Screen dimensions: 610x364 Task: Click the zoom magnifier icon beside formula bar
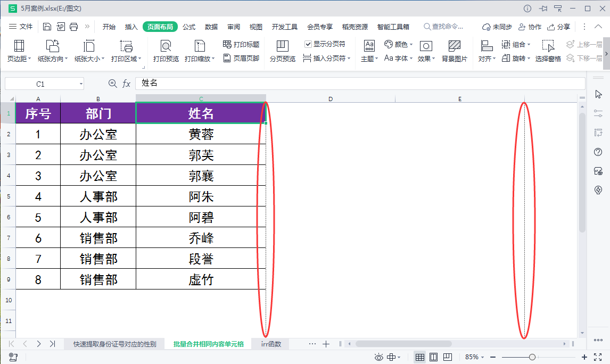[x=112, y=84]
